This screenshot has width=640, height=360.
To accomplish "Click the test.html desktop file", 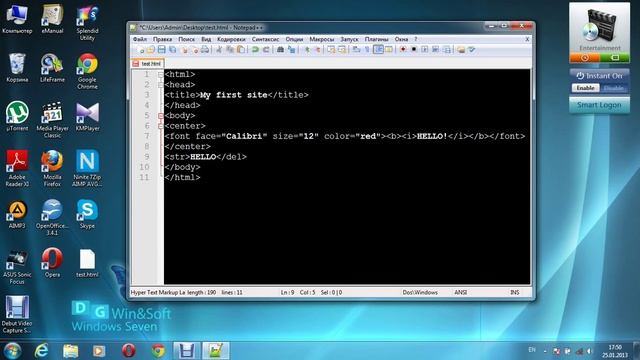I will tap(87, 263).
